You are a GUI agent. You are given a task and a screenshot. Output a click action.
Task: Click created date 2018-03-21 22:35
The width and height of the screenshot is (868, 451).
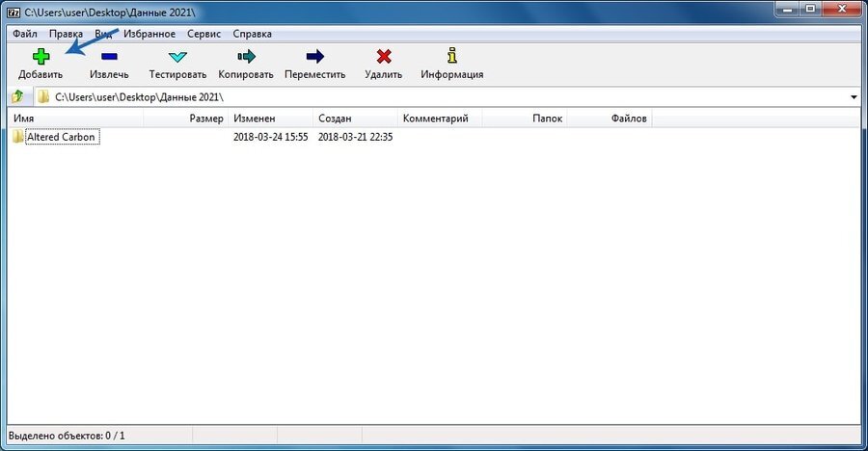355,137
